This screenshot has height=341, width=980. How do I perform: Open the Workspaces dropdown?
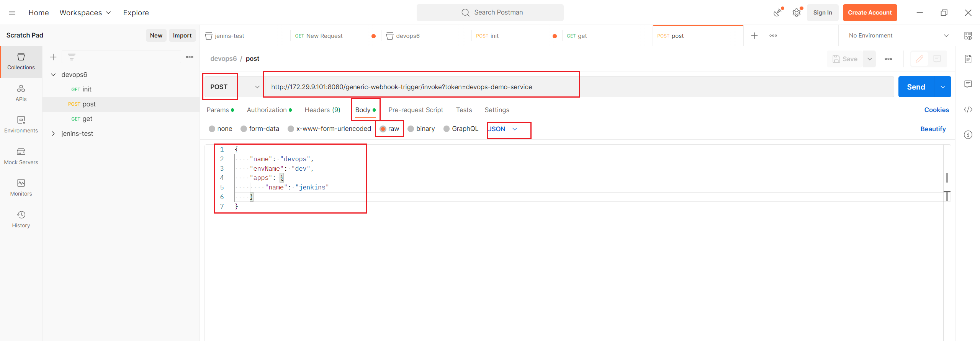[x=85, y=13]
